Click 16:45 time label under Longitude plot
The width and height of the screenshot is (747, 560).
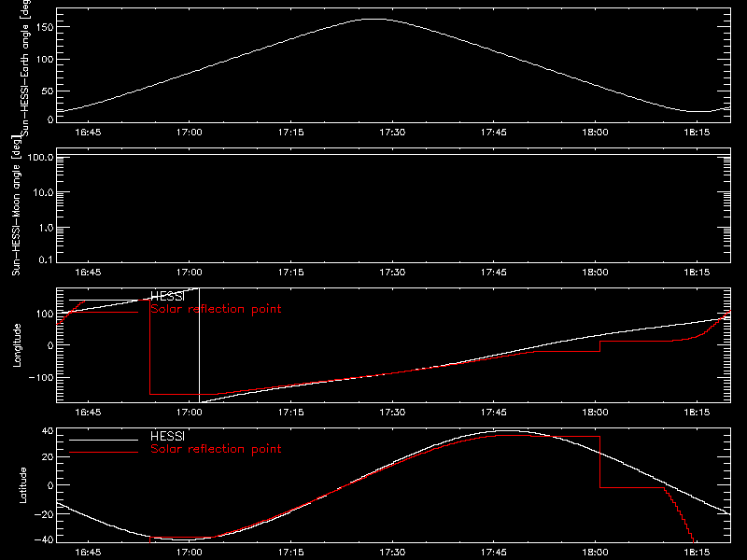(88, 412)
